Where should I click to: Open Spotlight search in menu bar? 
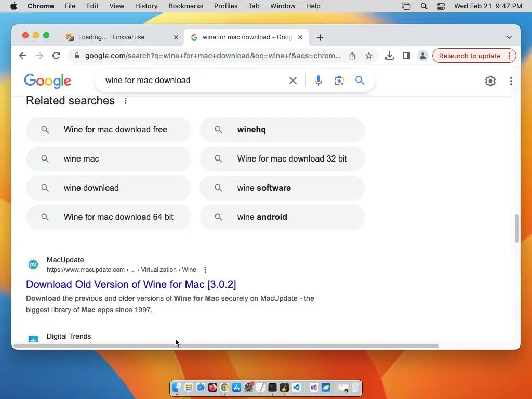click(424, 6)
